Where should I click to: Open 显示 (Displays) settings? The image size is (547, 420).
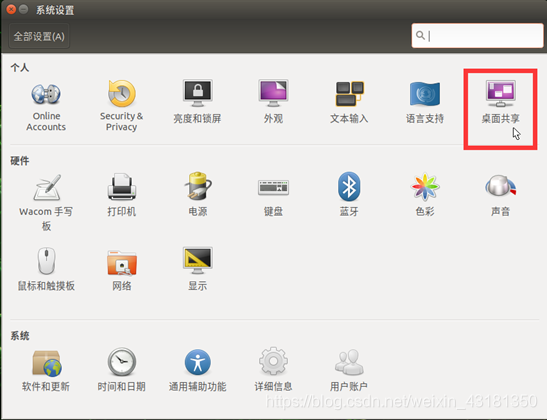pos(197,269)
